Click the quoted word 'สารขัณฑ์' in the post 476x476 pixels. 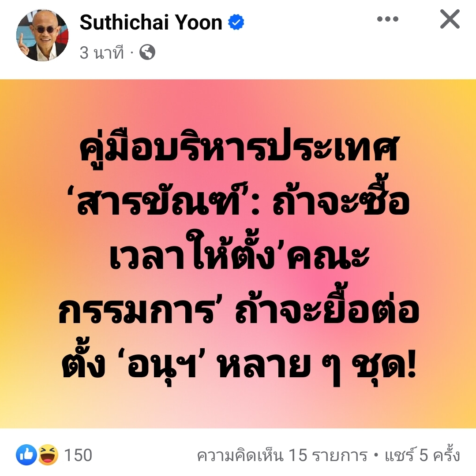(160, 202)
